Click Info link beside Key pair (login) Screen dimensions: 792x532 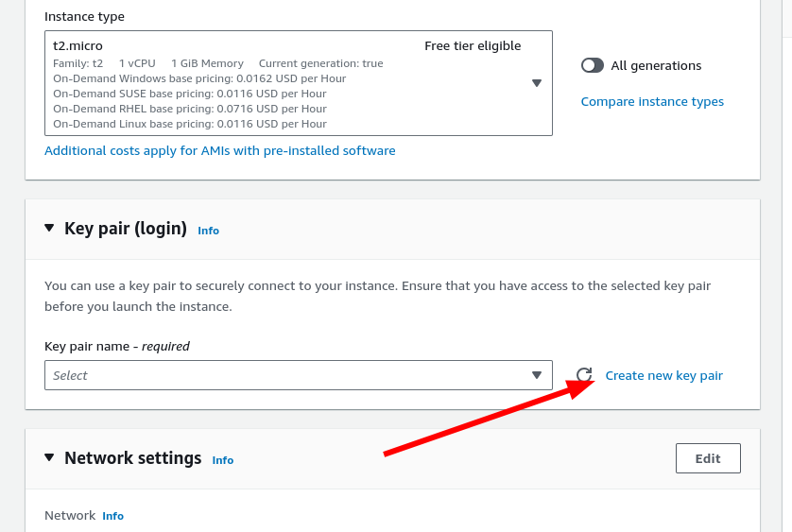click(x=208, y=231)
